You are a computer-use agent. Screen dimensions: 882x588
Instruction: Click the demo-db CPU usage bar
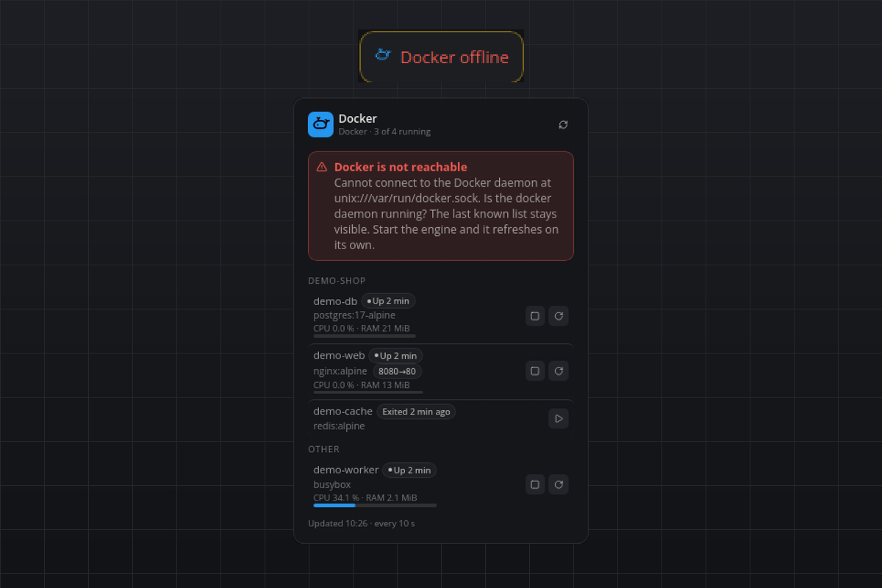click(365, 336)
